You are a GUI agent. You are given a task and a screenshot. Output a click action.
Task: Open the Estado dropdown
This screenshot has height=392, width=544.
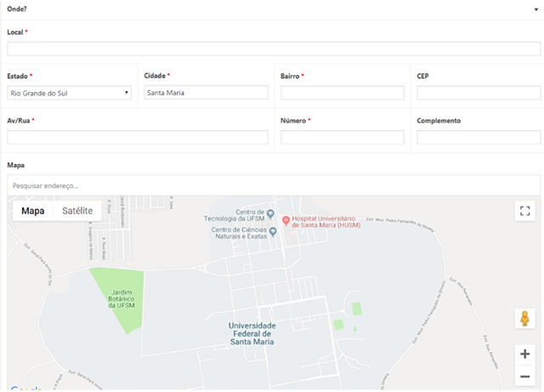coord(69,93)
